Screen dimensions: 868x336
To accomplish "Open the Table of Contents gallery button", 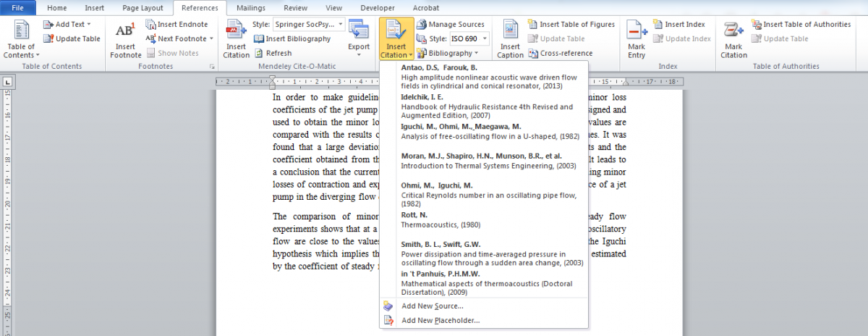I will tap(22, 39).
